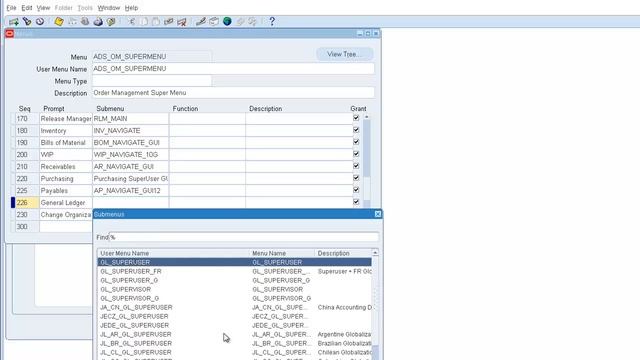Toggle Grant checkbox for Receivables row
The image size is (640, 360).
coord(356,166)
